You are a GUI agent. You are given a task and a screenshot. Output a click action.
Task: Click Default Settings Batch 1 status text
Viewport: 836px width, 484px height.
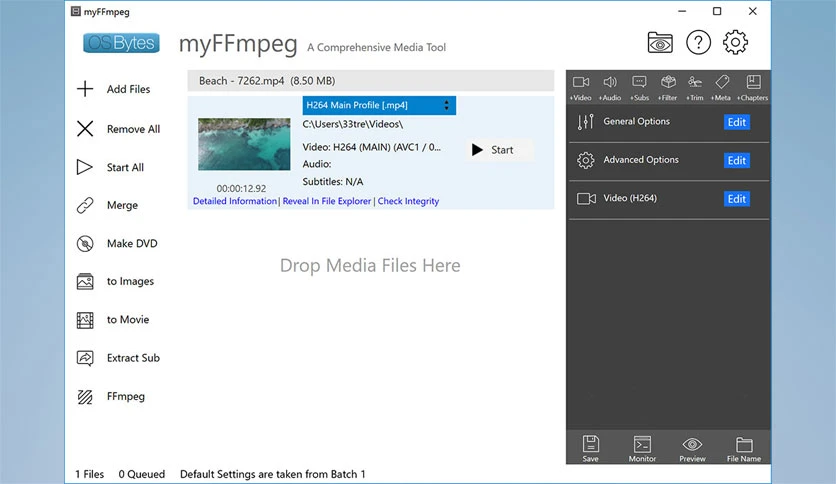click(272, 474)
